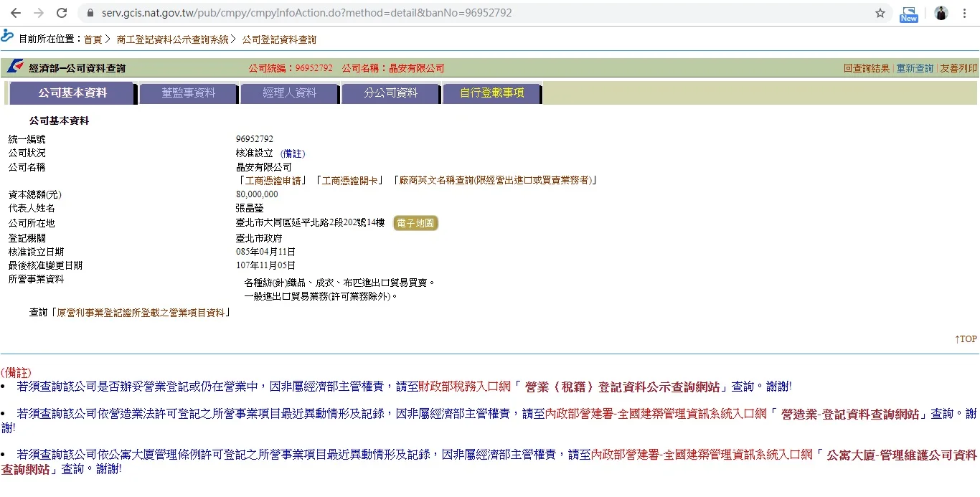Bookmark this page with star icon
Viewport: 980px width, 497px height.
(x=880, y=13)
